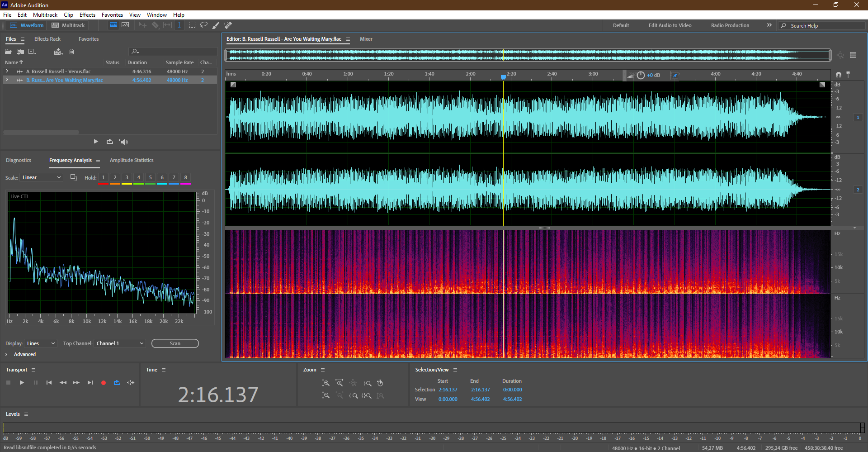The height and width of the screenshot is (452, 868).
Task: Click the HUD volume adjust knob
Action: pos(641,75)
